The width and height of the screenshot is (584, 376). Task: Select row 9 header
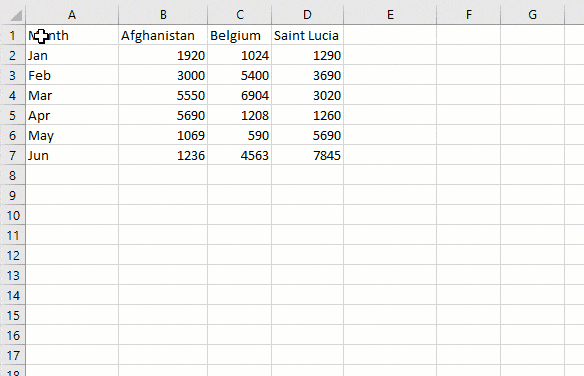(13, 195)
